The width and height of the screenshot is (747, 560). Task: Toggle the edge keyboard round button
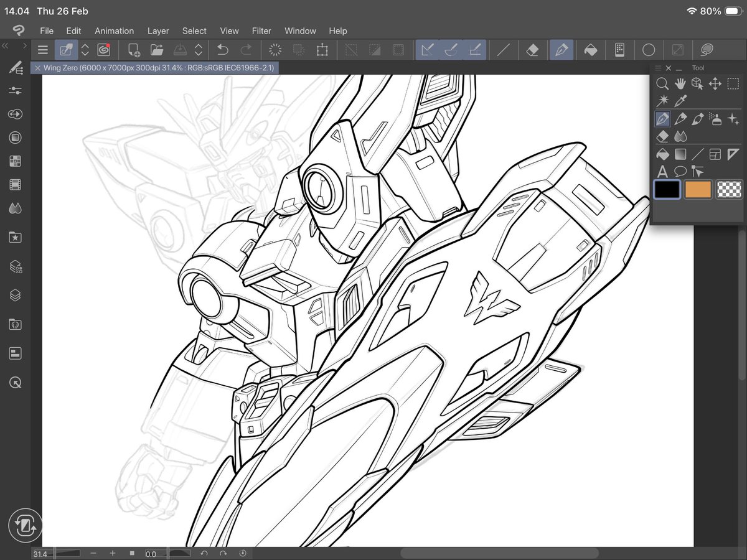coord(25,525)
